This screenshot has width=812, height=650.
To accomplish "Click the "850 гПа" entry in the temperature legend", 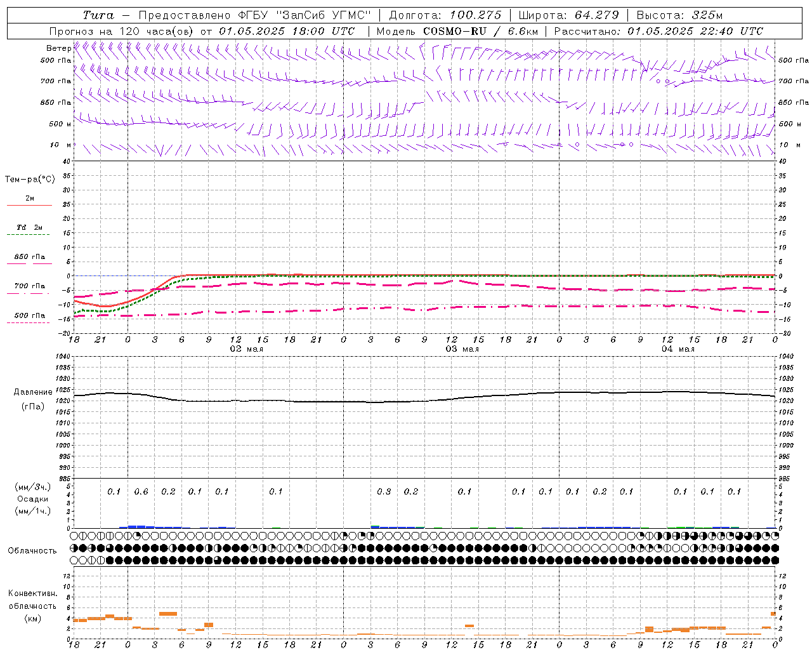I will tap(30, 256).
